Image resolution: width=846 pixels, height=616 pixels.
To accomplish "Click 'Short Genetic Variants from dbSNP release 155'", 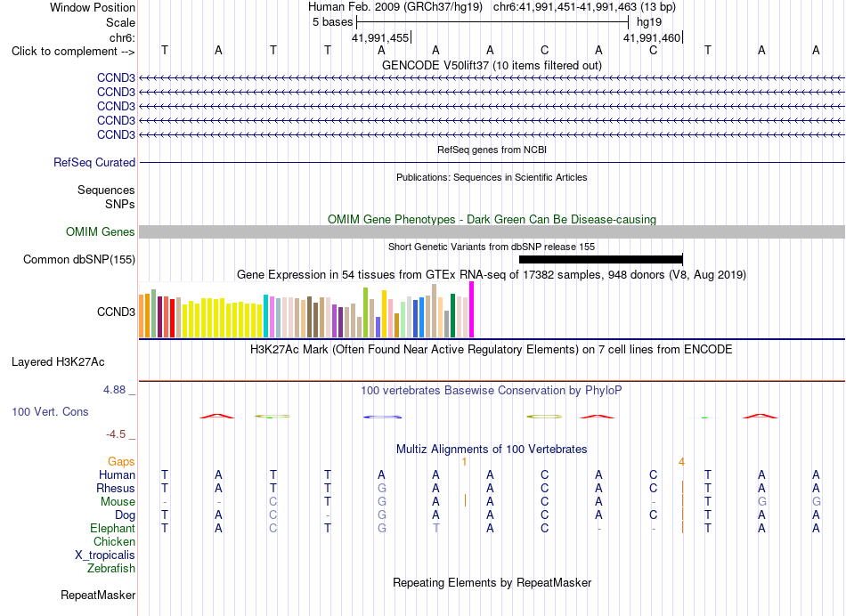I will [x=492, y=247].
